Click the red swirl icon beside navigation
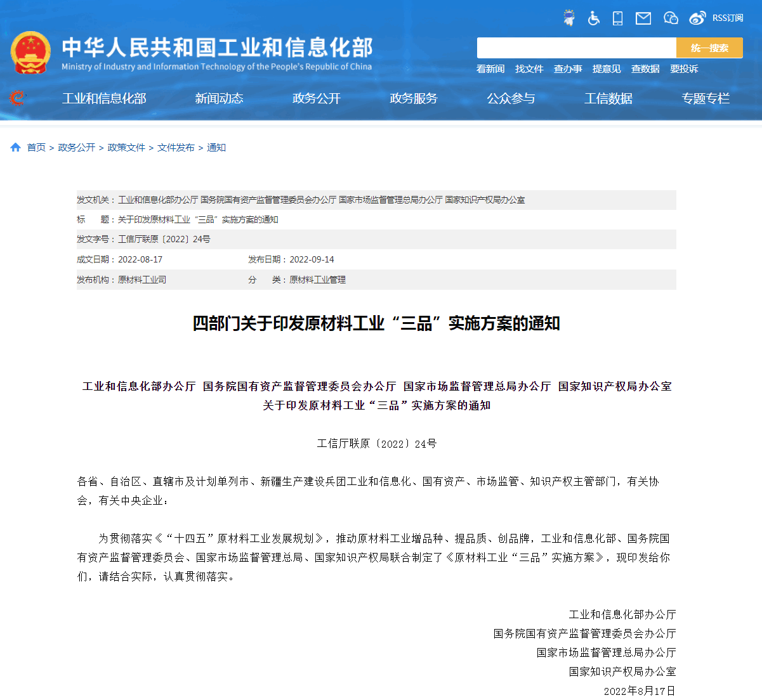The width and height of the screenshot is (762, 700). click(18, 98)
